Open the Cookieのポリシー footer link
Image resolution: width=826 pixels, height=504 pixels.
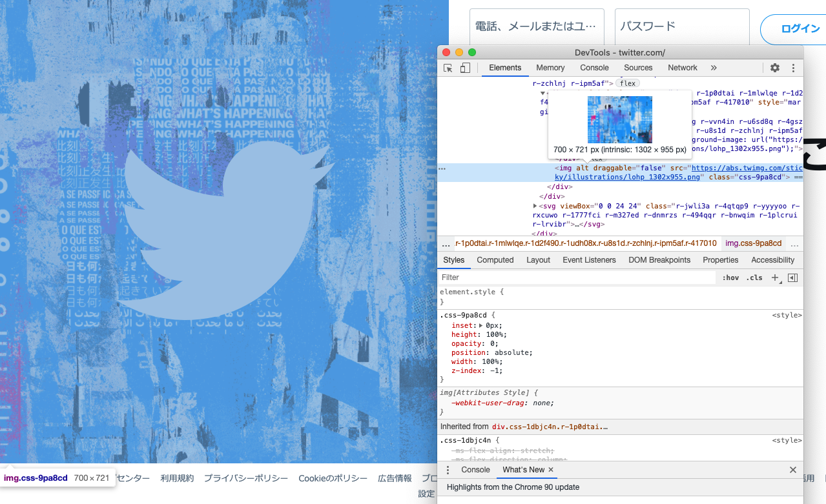333,478
